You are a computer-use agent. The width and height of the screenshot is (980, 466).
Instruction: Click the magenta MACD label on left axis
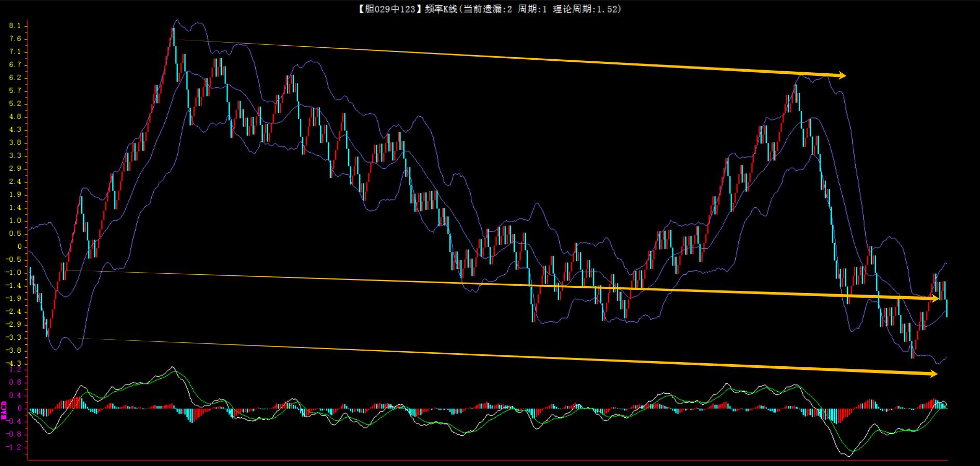coord(4,410)
